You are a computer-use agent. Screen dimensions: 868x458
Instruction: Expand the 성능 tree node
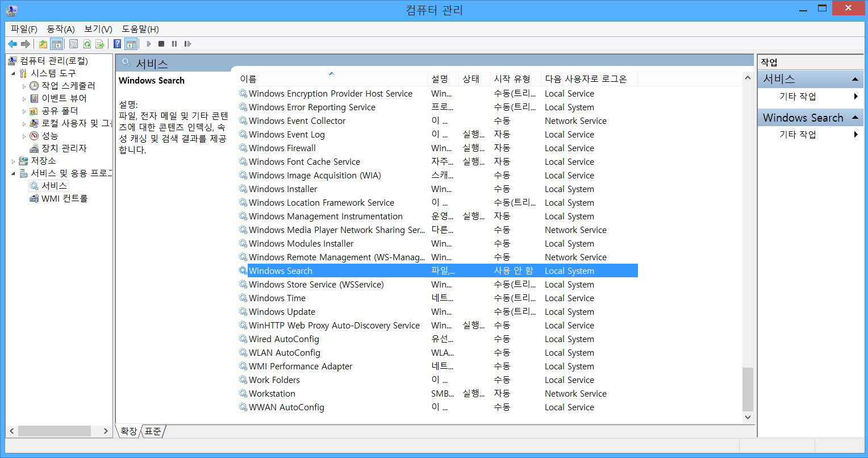tap(24, 136)
